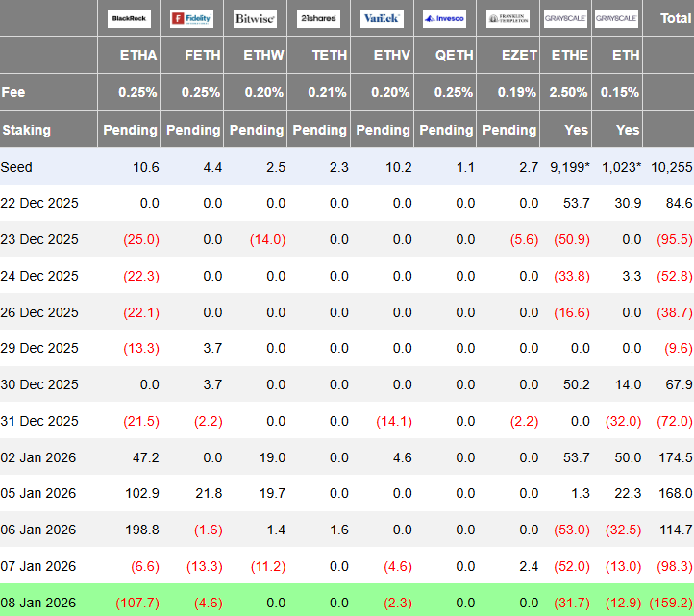Click the Grayscale logo above ETH
Image resolution: width=694 pixels, height=616 pixels.
[616, 18]
